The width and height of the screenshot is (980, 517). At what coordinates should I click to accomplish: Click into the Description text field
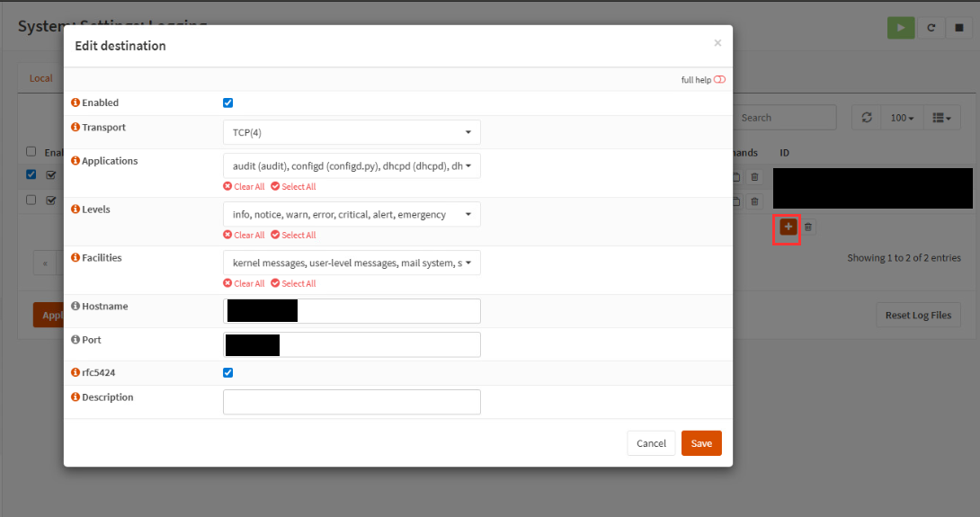tap(352, 402)
